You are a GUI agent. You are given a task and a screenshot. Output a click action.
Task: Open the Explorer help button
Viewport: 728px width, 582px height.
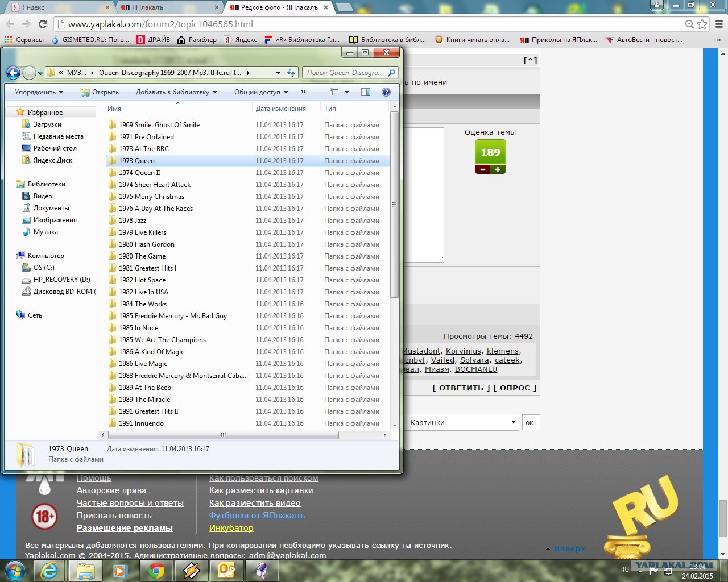coord(386,92)
